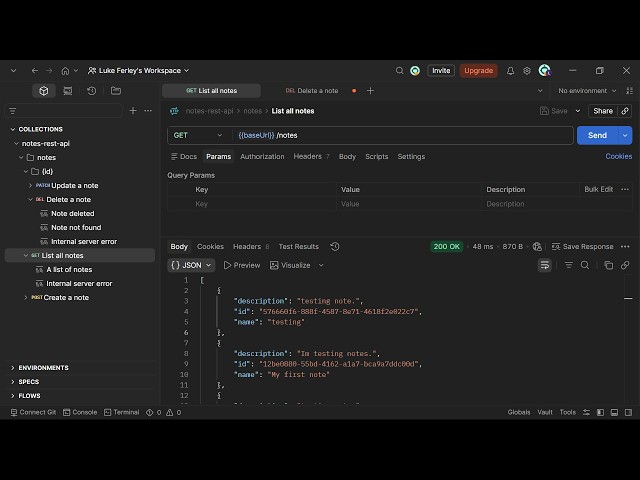Search within the response body
The height and width of the screenshot is (480, 640).
coord(585,265)
